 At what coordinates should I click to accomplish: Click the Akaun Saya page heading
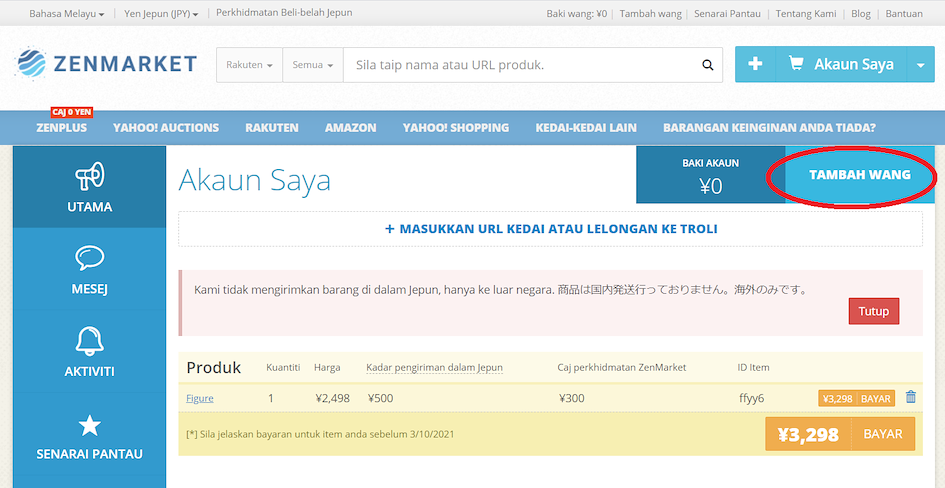click(255, 180)
